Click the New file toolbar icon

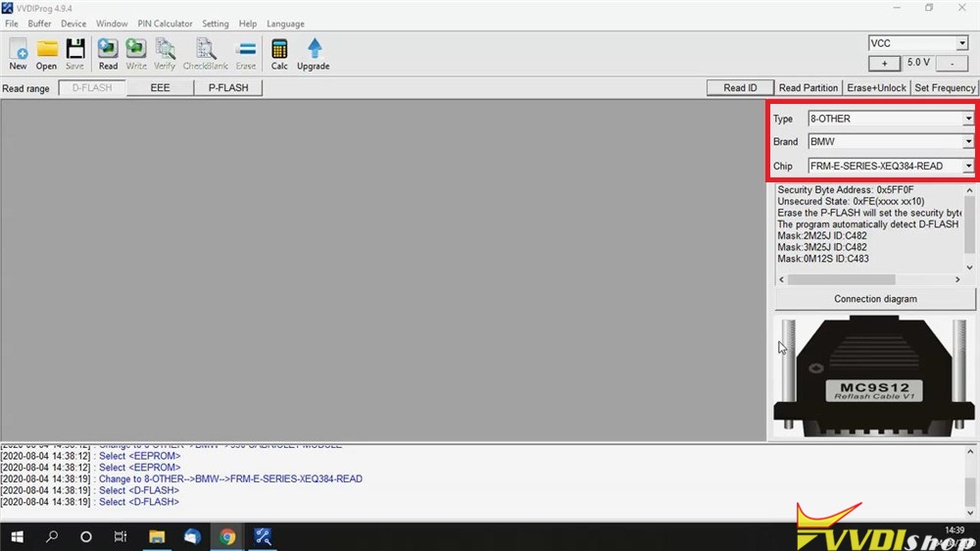tap(18, 54)
